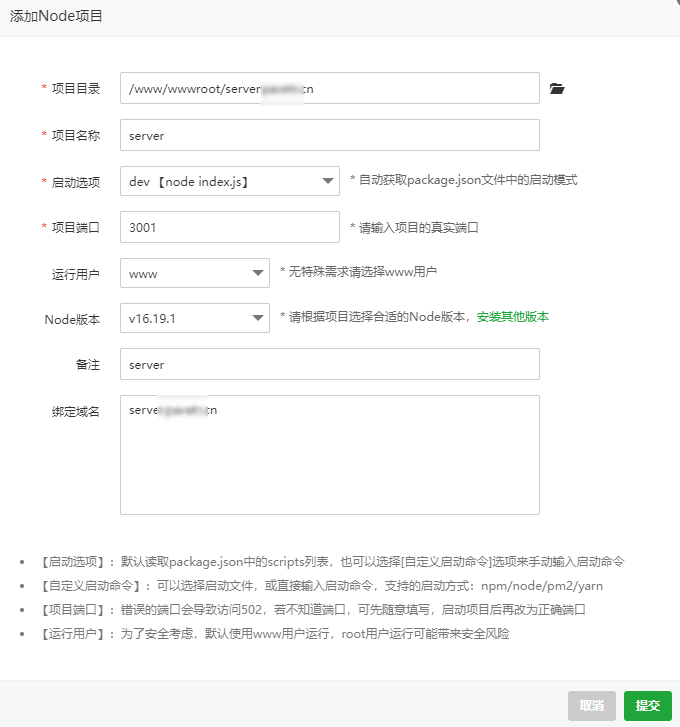Screen dimensions: 680x727
Task: Click the 运行用户 label
Action: (x=76, y=274)
